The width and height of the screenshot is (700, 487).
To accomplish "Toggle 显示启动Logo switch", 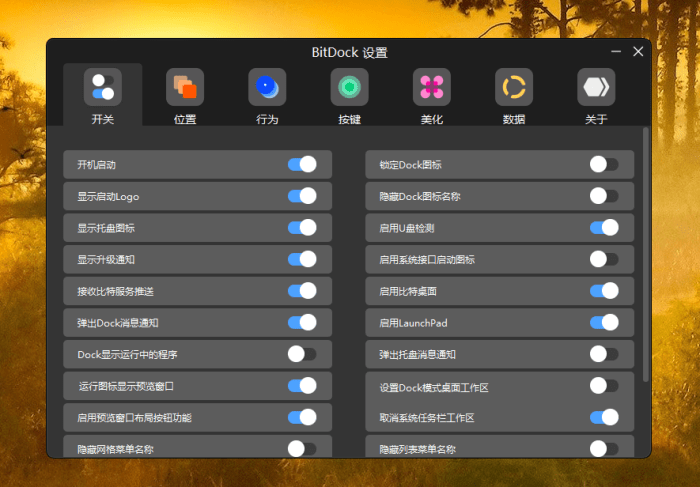I will pyautogui.click(x=302, y=196).
